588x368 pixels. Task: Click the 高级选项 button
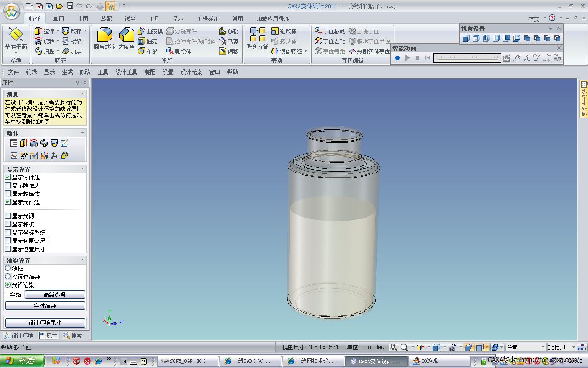55,294
